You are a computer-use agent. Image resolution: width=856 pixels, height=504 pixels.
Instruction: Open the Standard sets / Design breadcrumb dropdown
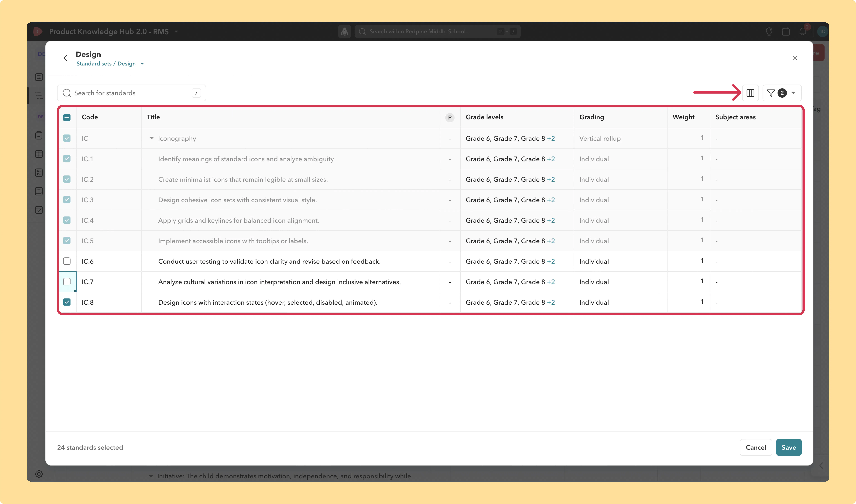pos(142,63)
